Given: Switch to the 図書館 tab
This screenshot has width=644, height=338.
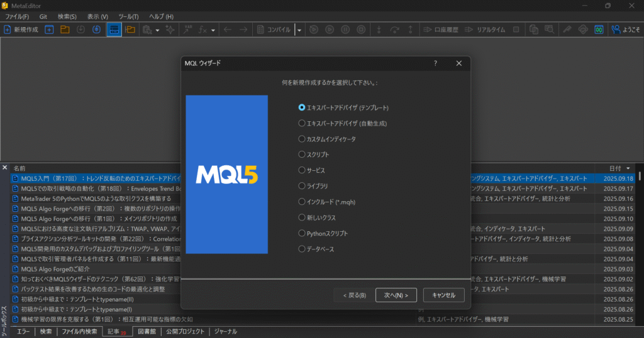Looking at the screenshot, I should point(147,332).
